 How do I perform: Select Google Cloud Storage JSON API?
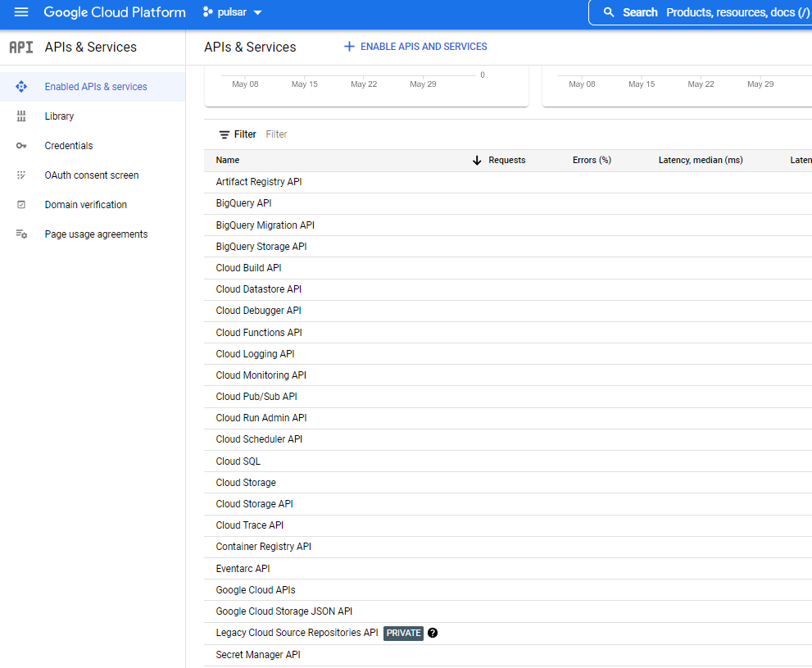click(x=508, y=611)
